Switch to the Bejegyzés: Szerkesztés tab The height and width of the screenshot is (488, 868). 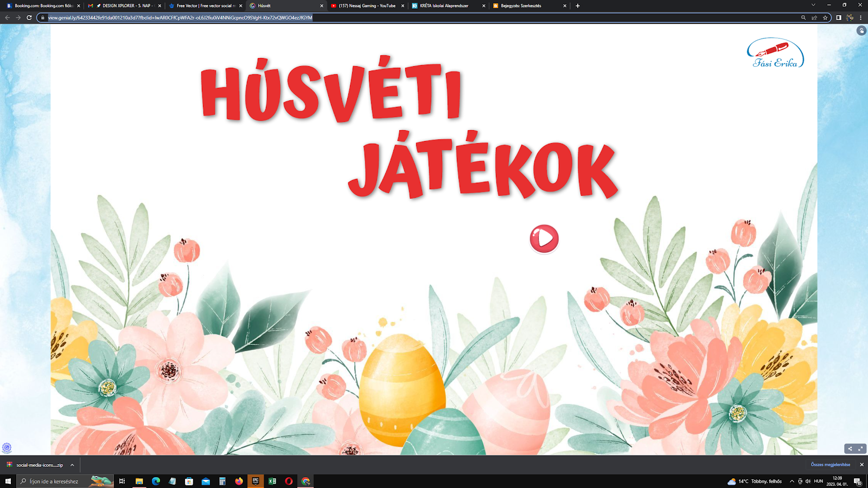(x=528, y=5)
